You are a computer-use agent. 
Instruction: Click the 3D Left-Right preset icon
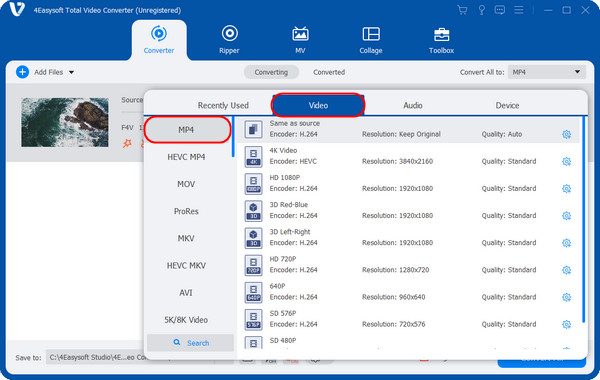[253, 238]
